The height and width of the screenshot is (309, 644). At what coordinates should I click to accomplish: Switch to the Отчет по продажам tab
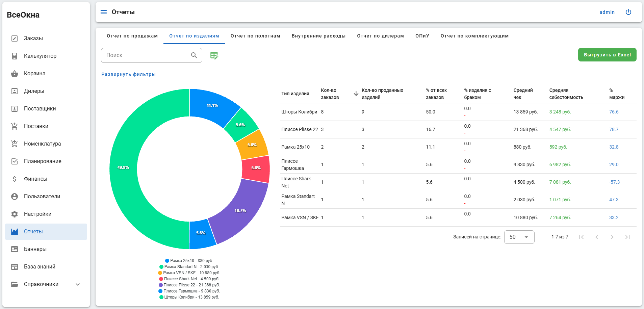(x=132, y=36)
